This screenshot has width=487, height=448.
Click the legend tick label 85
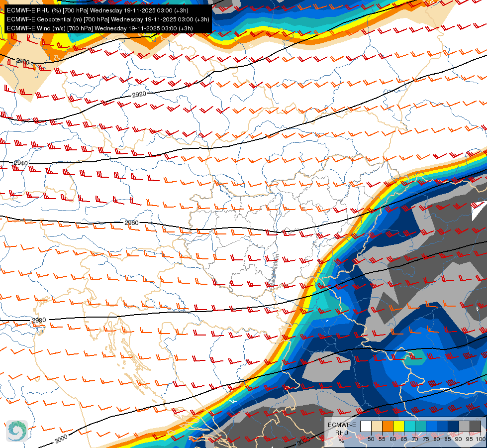point(448,439)
